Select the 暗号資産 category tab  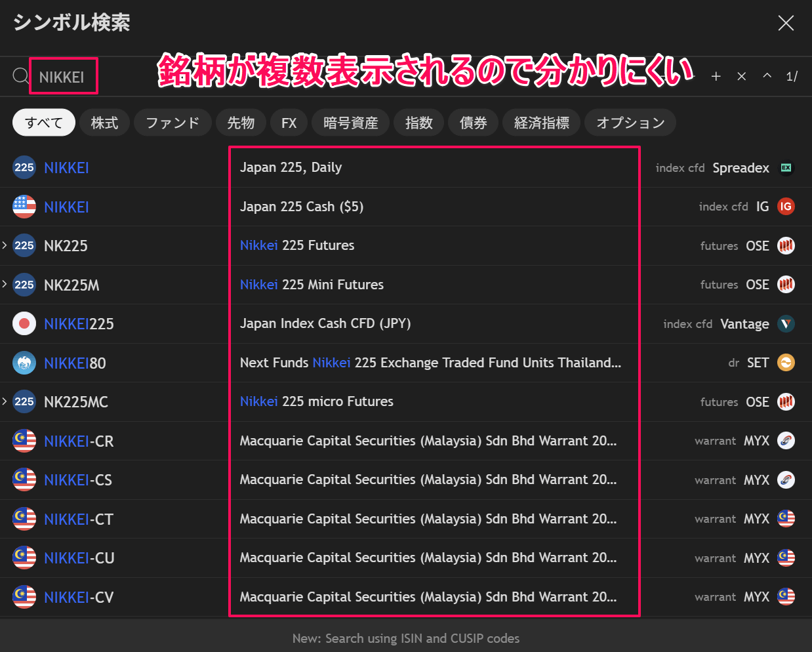point(350,123)
